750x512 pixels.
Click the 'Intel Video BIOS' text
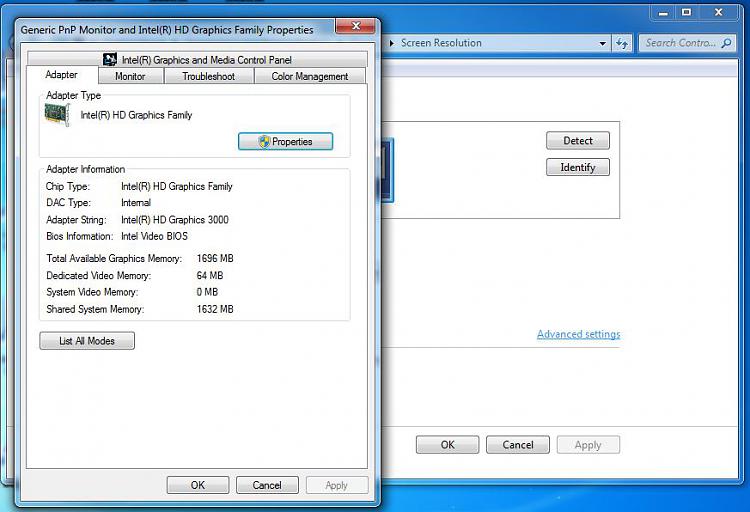(154, 236)
